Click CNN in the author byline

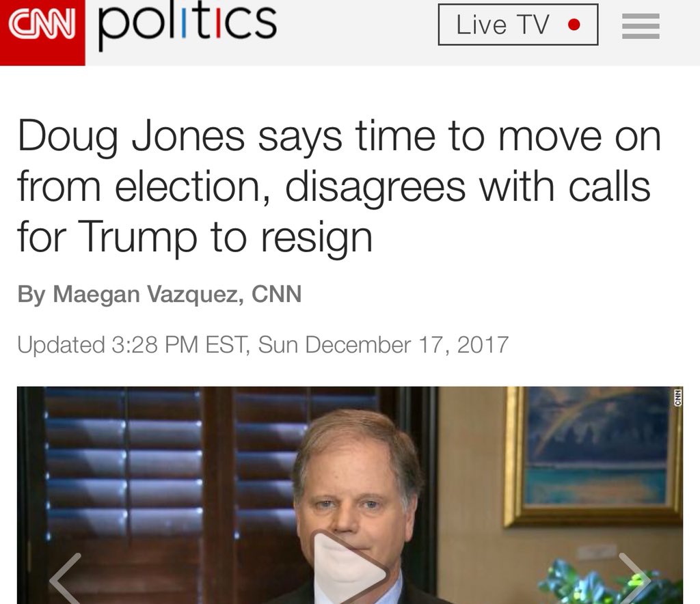tap(277, 294)
